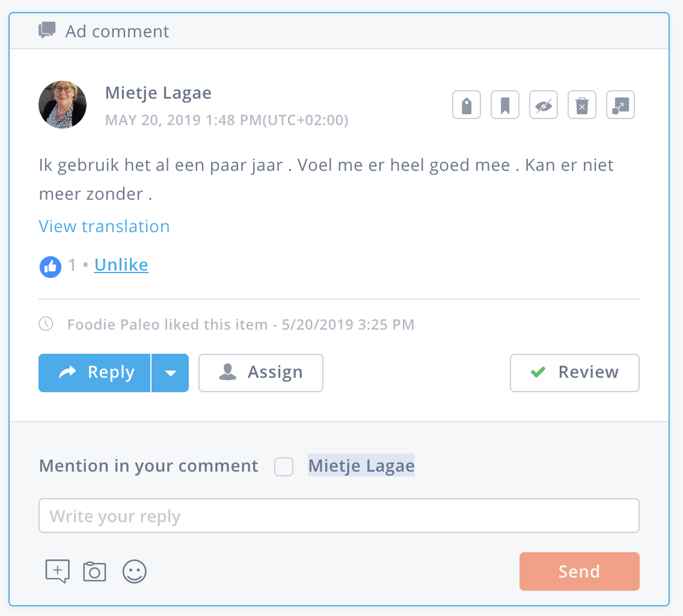Screen dimensions: 683x616
Task: Click the orange Send button
Action: pyautogui.click(x=580, y=571)
